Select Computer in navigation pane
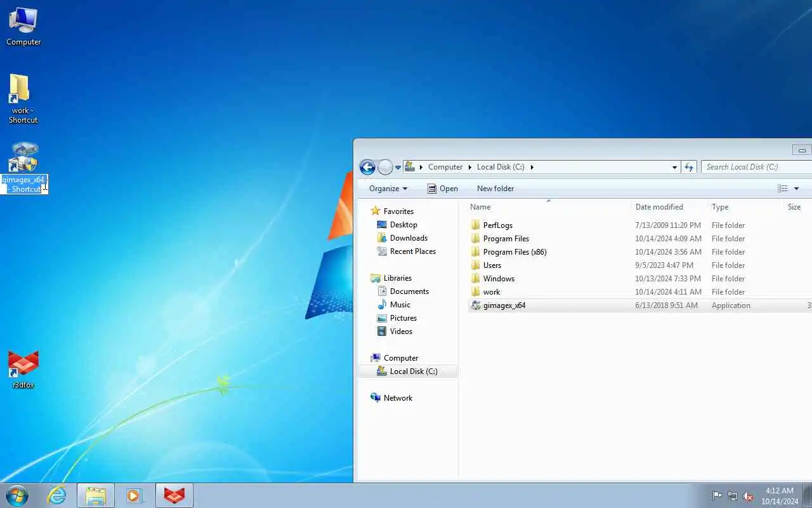This screenshot has width=812, height=508. point(400,358)
